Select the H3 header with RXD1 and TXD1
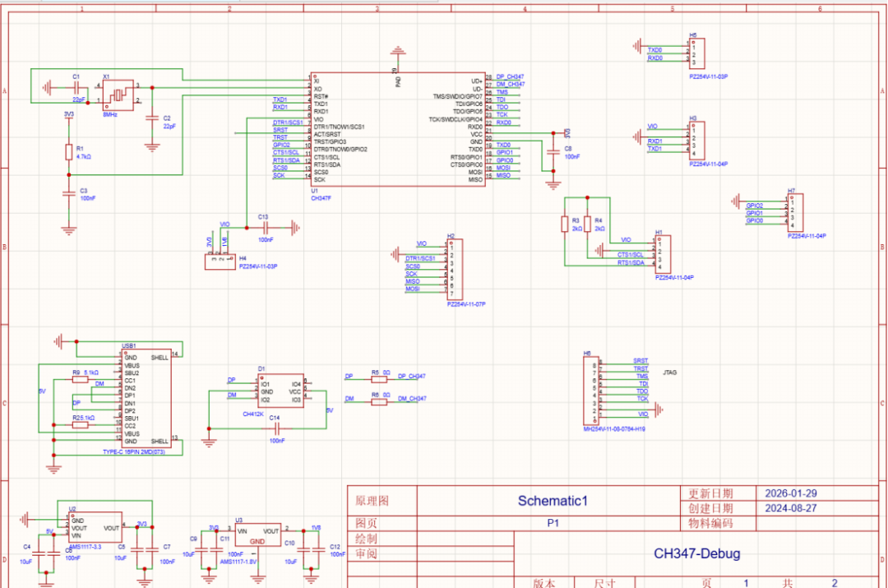 pos(697,141)
